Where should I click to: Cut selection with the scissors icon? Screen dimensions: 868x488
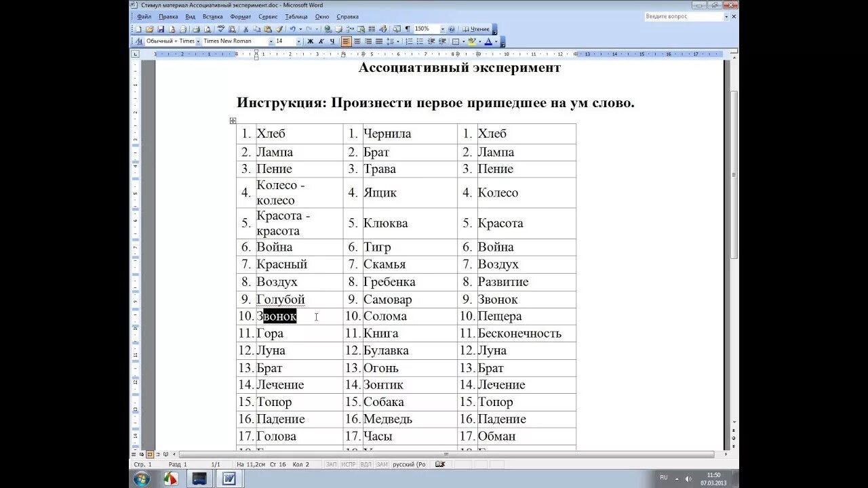coord(245,29)
